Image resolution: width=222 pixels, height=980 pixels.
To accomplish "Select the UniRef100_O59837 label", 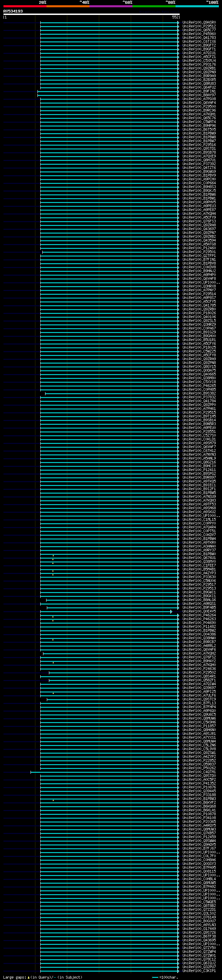I will [199, 764].
